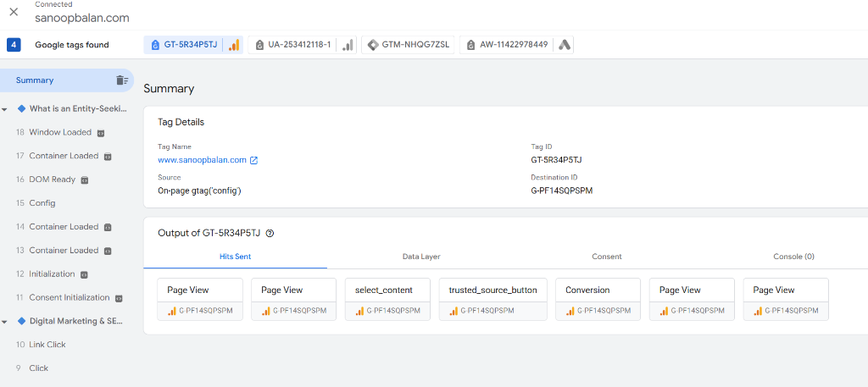Screen dimensions: 868x387
Task: Open the www.sanoopbalan.com tag name link
Action: coord(202,160)
